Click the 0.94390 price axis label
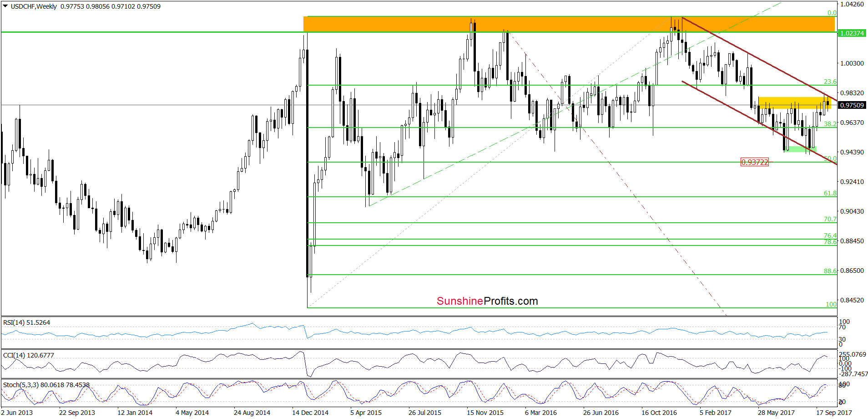This screenshot has width=868, height=419. pyautogui.click(x=852, y=152)
